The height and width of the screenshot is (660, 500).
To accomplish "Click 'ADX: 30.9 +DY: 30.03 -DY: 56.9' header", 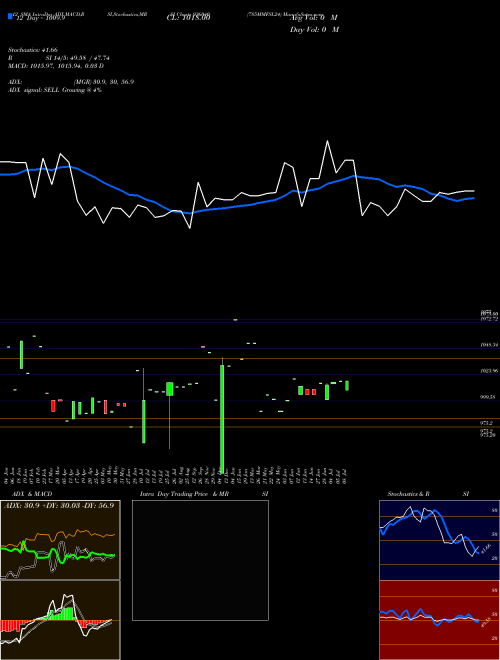I will [x=59, y=505].
